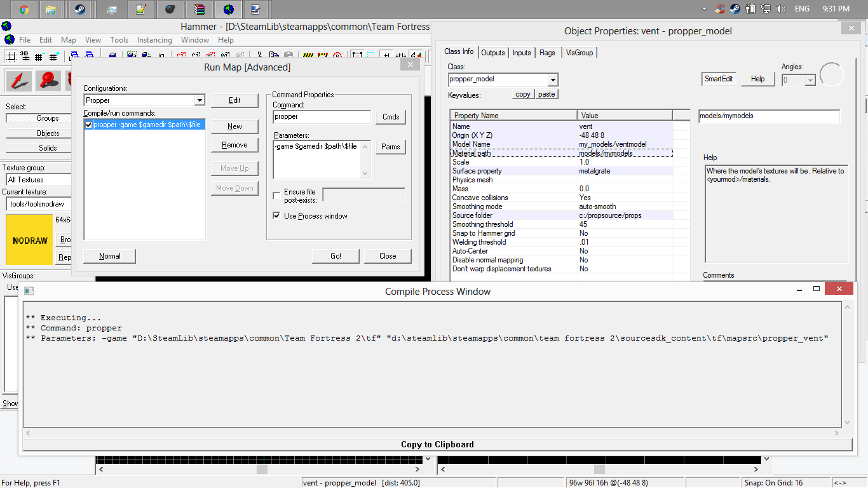Select the Smoothing threshold row

562,224
